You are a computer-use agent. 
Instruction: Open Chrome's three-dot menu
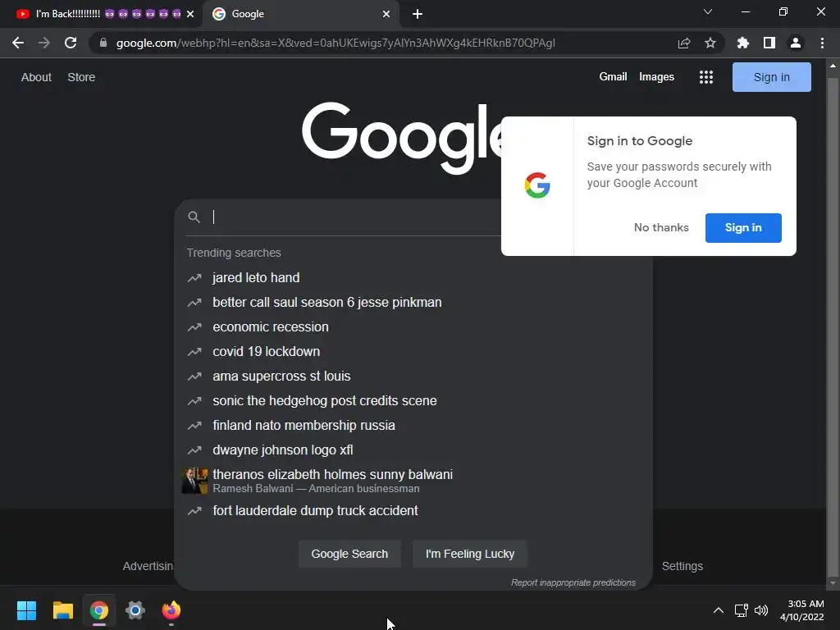click(x=822, y=43)
